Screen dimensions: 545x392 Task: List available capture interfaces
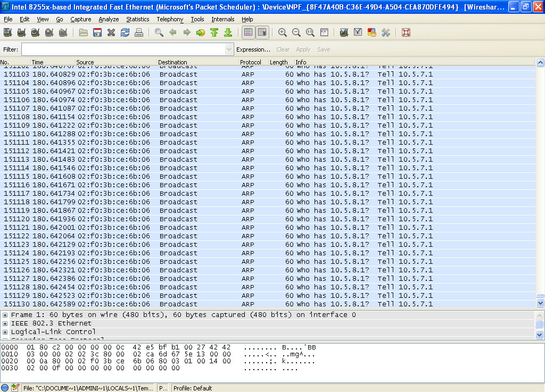pos(6,32)
